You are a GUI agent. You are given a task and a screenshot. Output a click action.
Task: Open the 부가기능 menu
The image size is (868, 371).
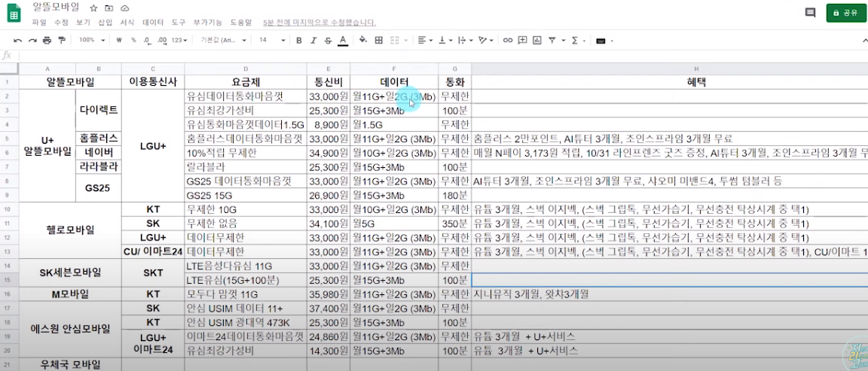point(208,23)
